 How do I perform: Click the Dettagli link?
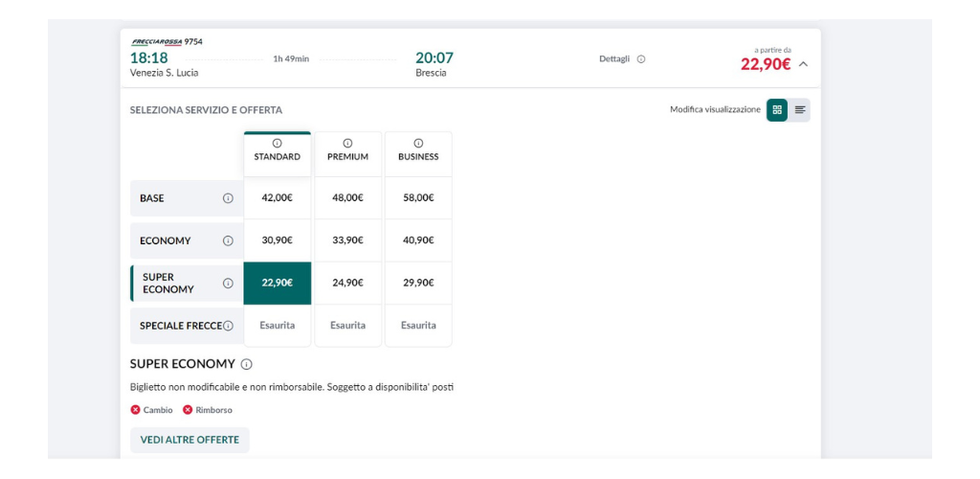tap(614, 59)
